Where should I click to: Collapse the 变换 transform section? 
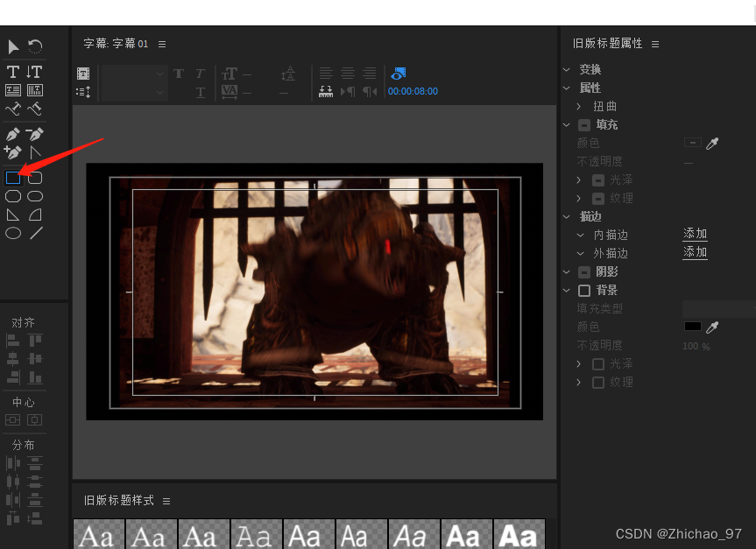tap(567, 69)
